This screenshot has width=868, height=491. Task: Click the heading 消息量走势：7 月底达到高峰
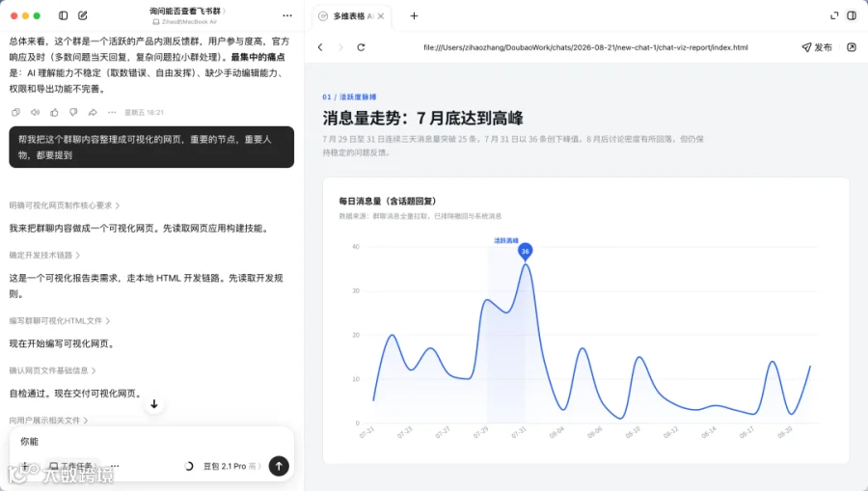tap(423, 118)
